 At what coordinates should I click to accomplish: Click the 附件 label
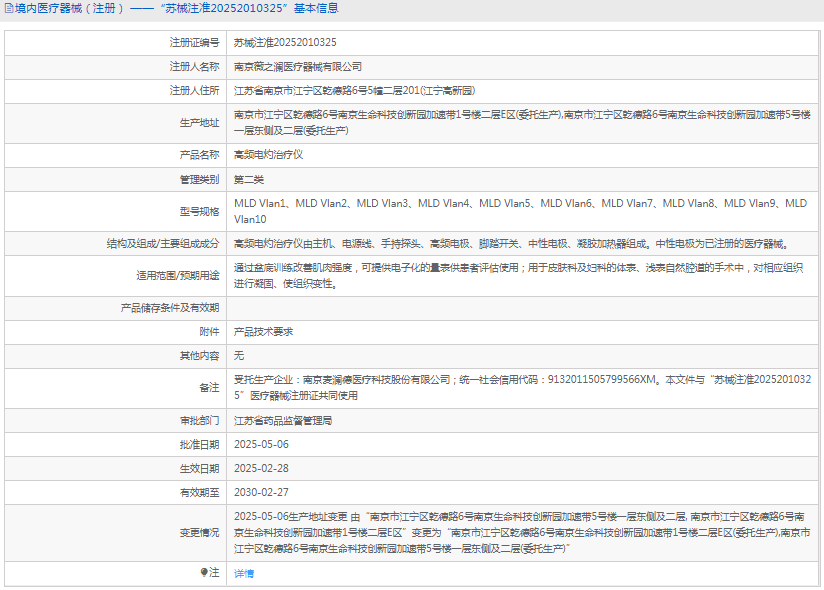pos(210,332)
